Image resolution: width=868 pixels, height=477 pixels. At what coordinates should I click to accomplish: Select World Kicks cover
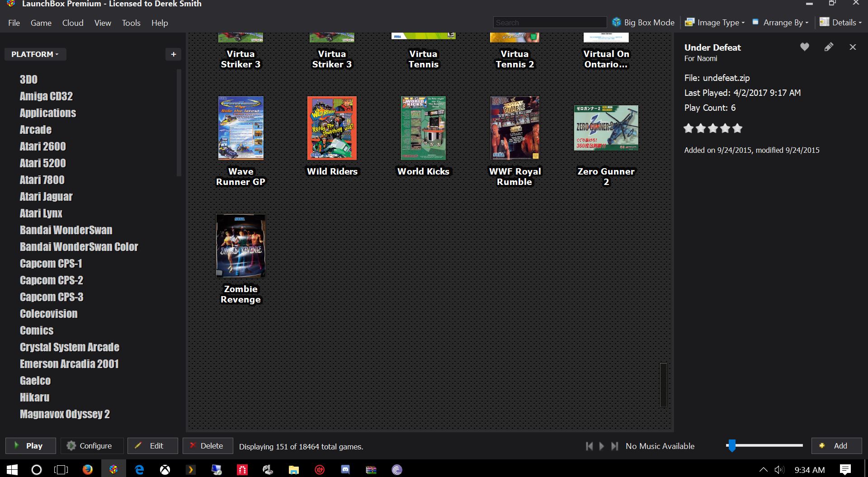click(423, 128)
